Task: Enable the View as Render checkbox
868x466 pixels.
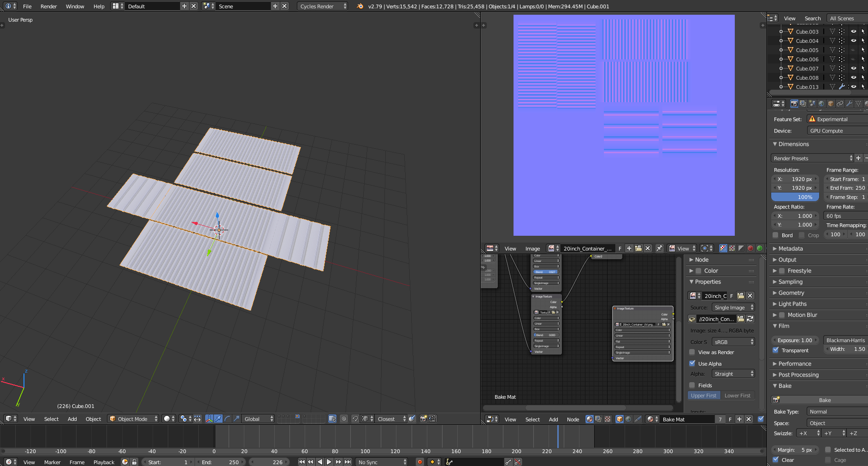Action: (692, 352)
